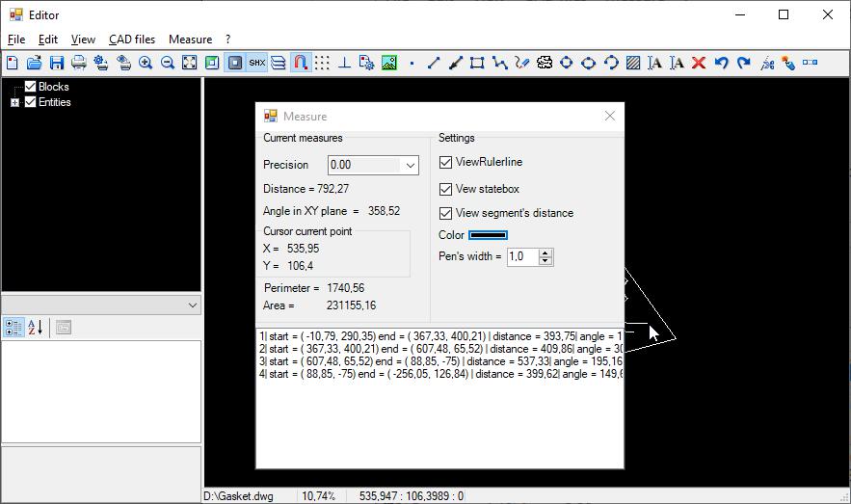Screen dimensions: 851x504
Task: Toggle the SHX fonts toolbar button
Action: [x=256, y=63]
